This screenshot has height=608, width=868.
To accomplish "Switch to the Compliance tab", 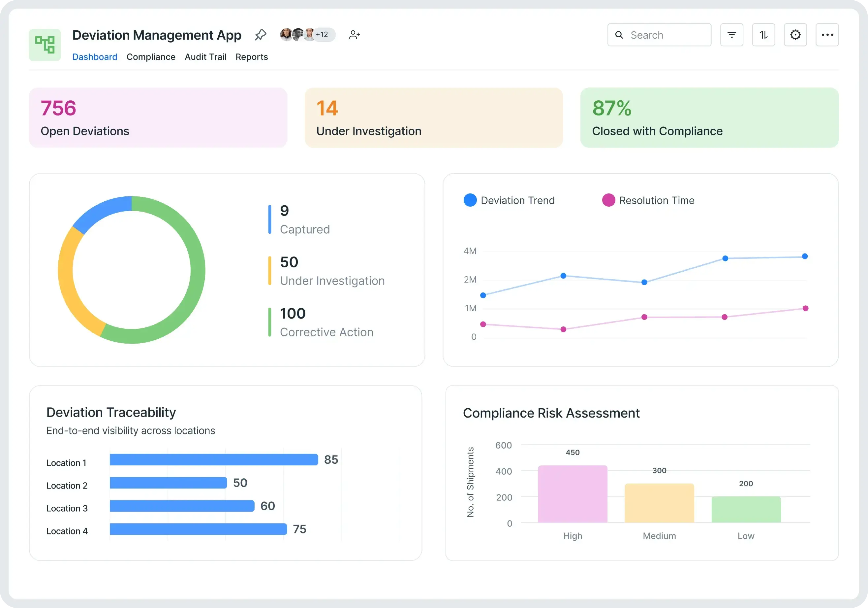I will click(151, 57).
